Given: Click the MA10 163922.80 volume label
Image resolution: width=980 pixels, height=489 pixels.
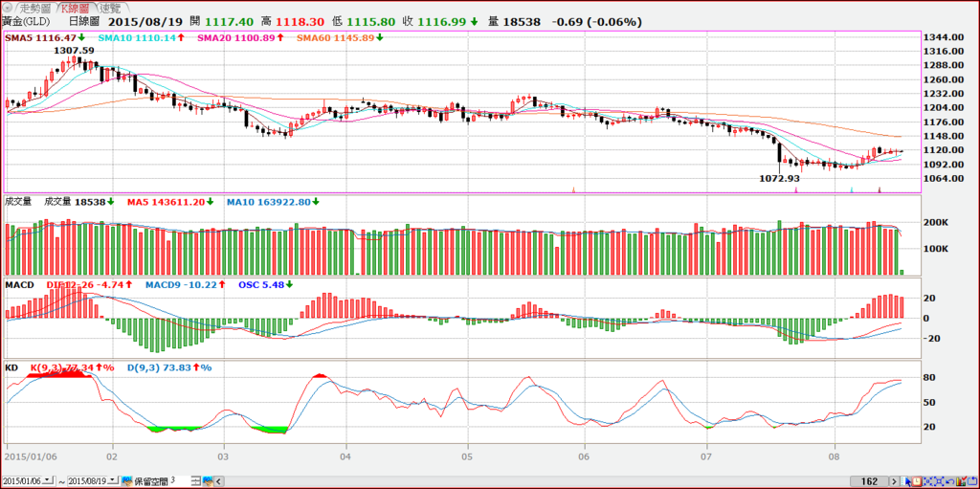Looking at the screenshot, I should 273,202.
